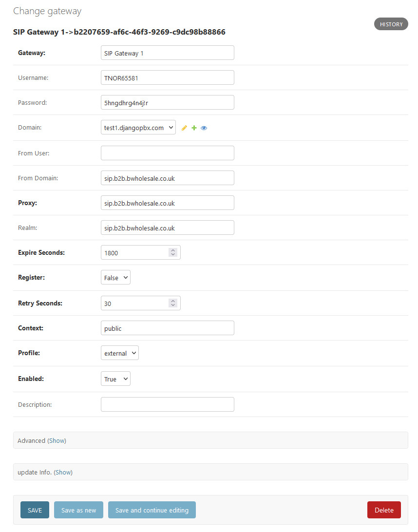Show the update Info section
Image resolution: width=418 pixels, height=532 pixels.
pos(63,472)
